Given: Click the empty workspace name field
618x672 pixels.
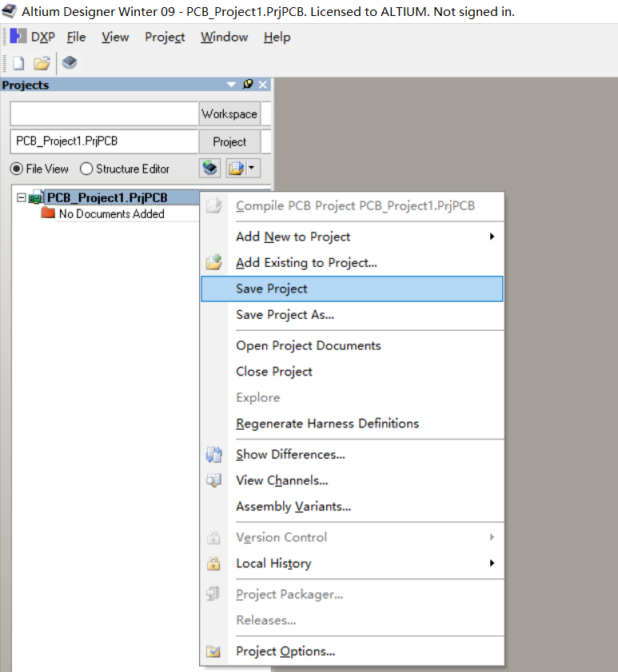Looking at the screenshot, I should (104, 114).
